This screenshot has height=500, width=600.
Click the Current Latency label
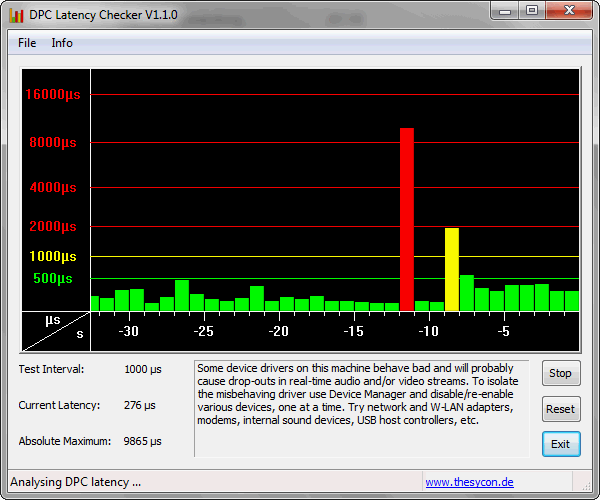click(x=59, y=405)
